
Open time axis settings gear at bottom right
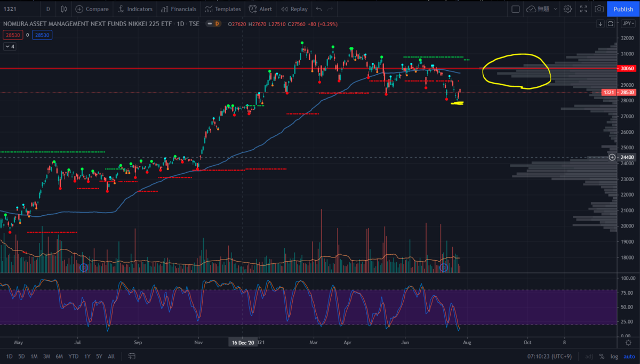pyautogui.click(x=628, y=342)
